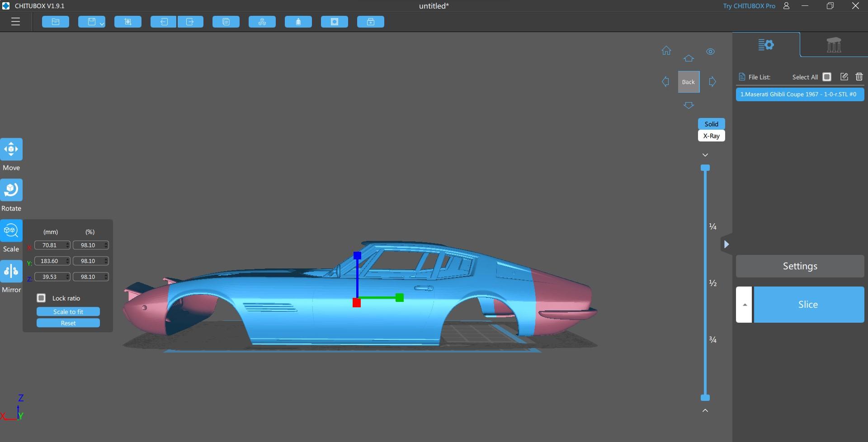
Task: Click the delete trash icon in File List
Action: (x=859, y=77)
